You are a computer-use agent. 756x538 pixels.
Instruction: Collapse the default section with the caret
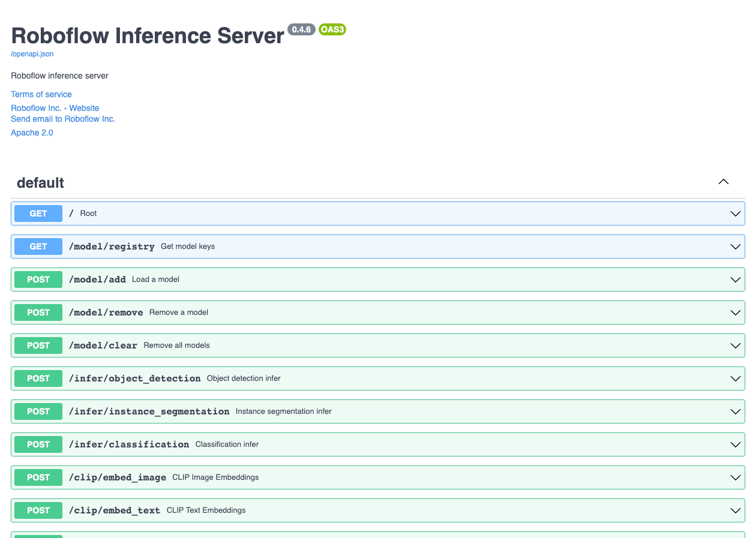[724, 182]
